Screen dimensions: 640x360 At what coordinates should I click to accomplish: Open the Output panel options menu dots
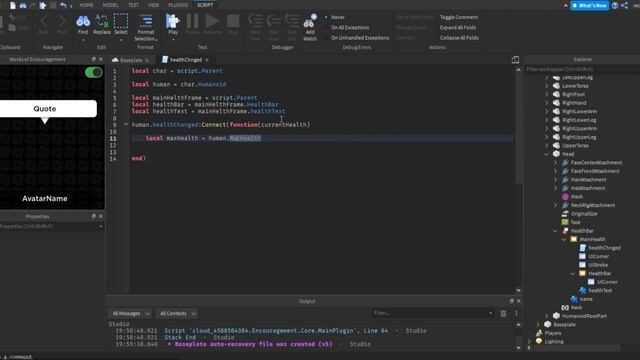coord(516,313)
